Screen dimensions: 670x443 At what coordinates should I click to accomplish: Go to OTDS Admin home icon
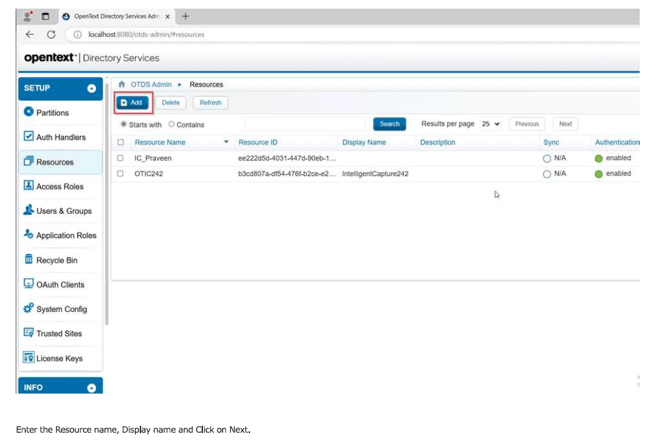[x=122, y=85]
